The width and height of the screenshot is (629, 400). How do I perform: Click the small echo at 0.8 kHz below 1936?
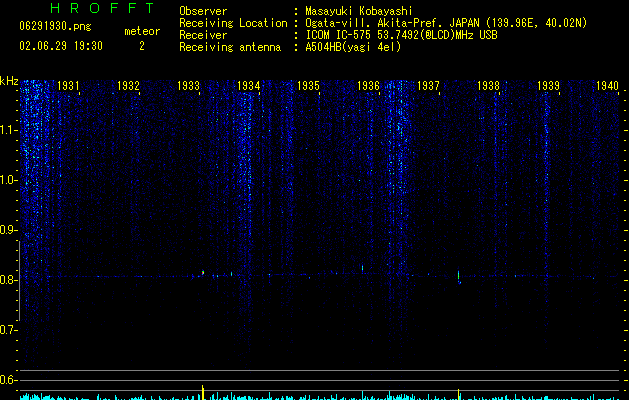(x=362, y=268)
